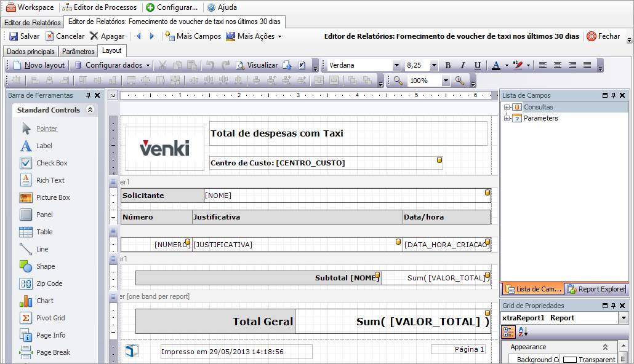Open the Configurar dados dropdown
The image size is (634, 364).
148,65
